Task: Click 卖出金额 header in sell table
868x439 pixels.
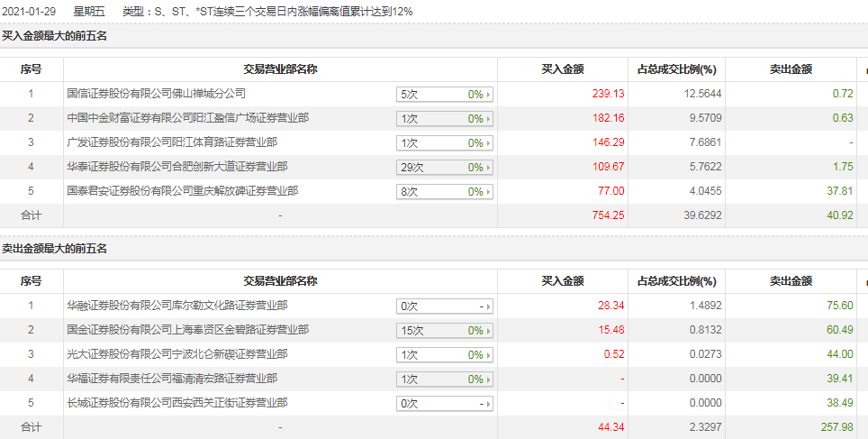Action: tap(791, 281)
